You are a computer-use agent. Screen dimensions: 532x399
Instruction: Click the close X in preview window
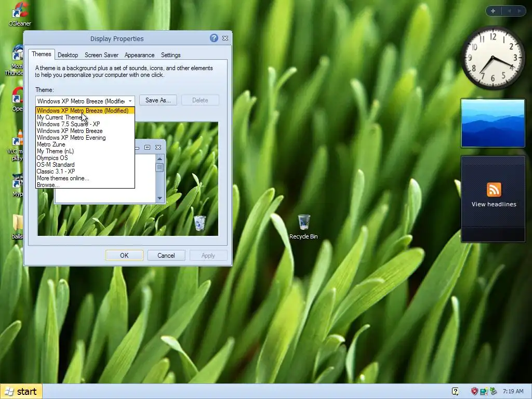coord(158,147)
